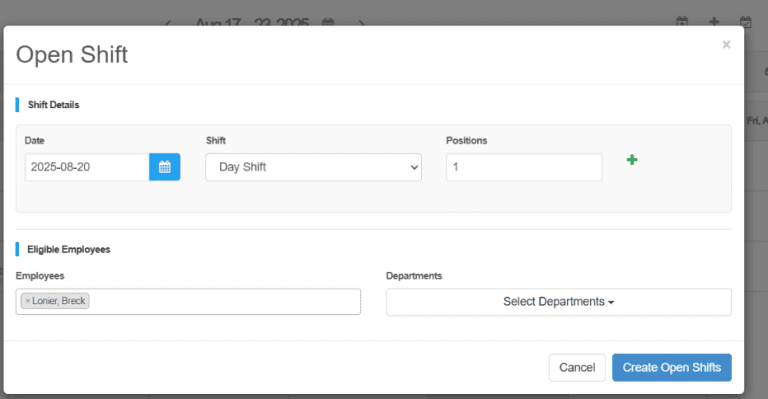Open the date picker calendar icon
Image resolution: width=768 pixels, height=399 pixels.
pyautogui.click(x=165, y=167)
